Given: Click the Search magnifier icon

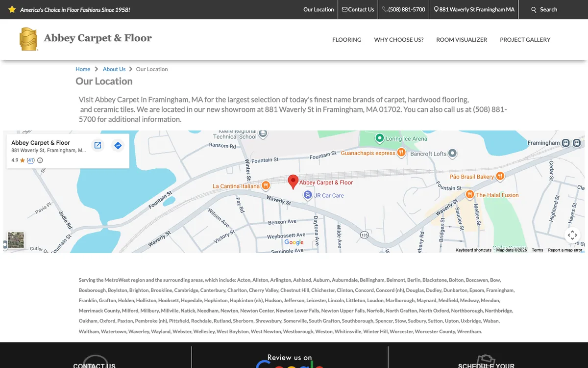Looking at the screenshot, I should tap(534, 10).
